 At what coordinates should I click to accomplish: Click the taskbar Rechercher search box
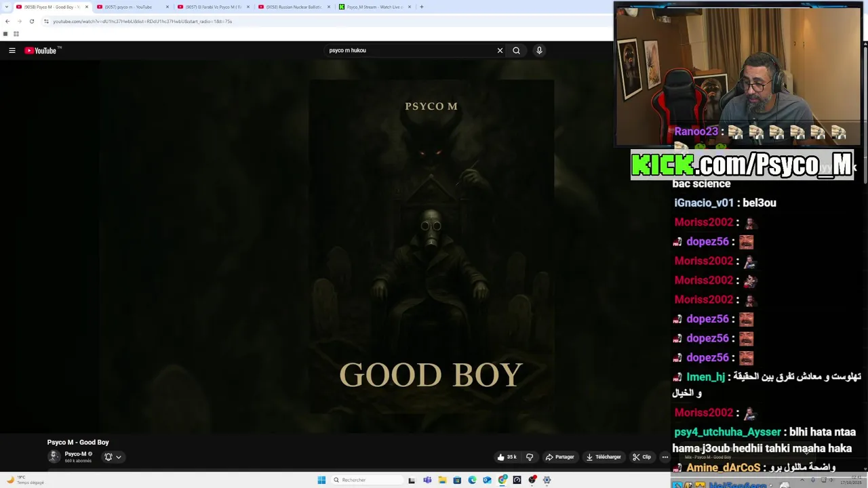pos(366,480)
